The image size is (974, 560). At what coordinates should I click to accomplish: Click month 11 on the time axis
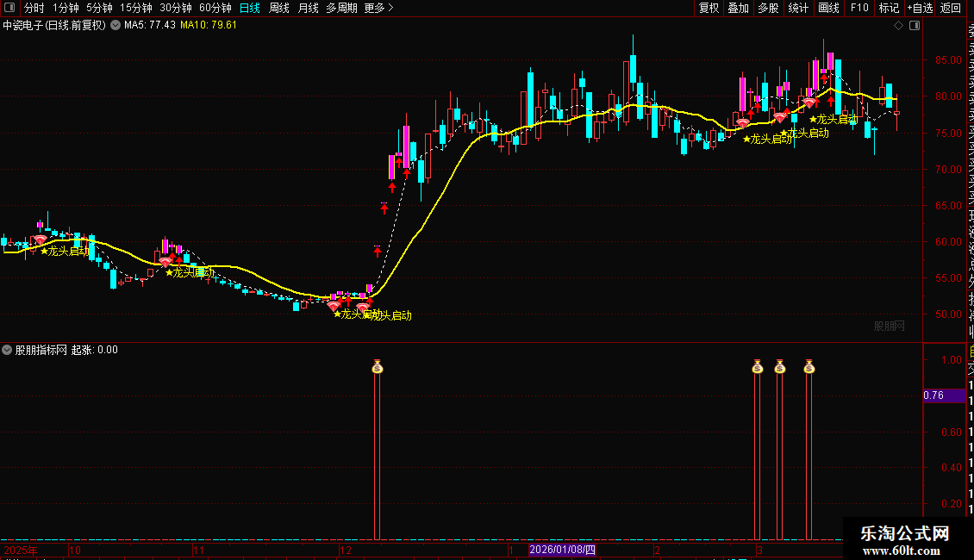pyautogui.click(x=198, y=550)
